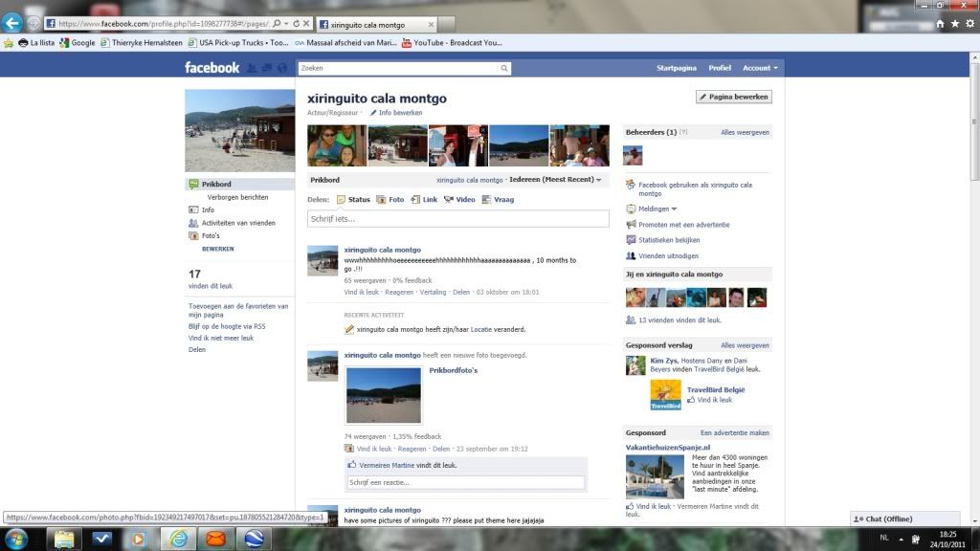The height and width of the screenshot is (551, 980).
Task: Reload the page using the address bar refresh icon
Action: coord(297,24)
